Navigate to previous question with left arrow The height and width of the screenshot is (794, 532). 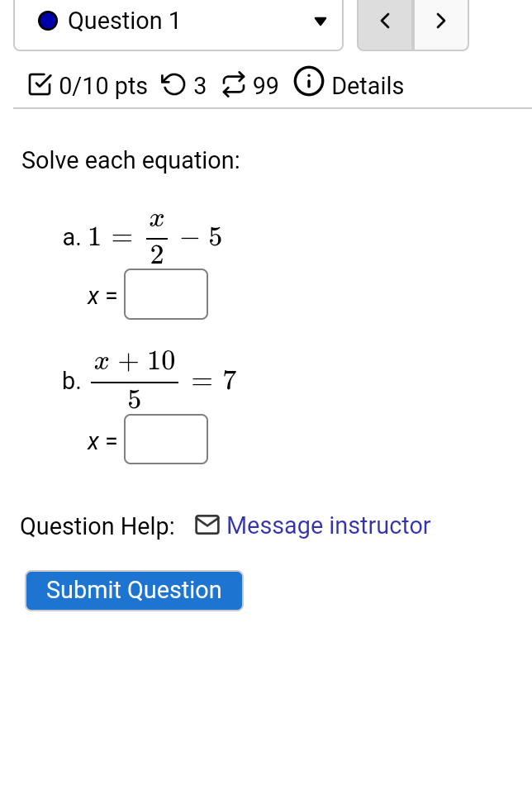385,22
